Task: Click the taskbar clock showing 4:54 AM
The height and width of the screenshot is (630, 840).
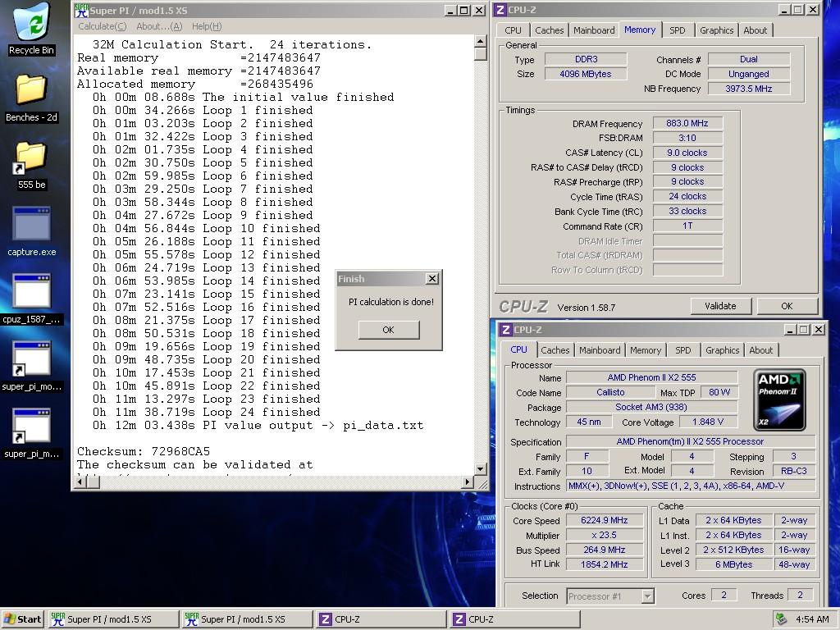Action: click(x=812, y=619)
